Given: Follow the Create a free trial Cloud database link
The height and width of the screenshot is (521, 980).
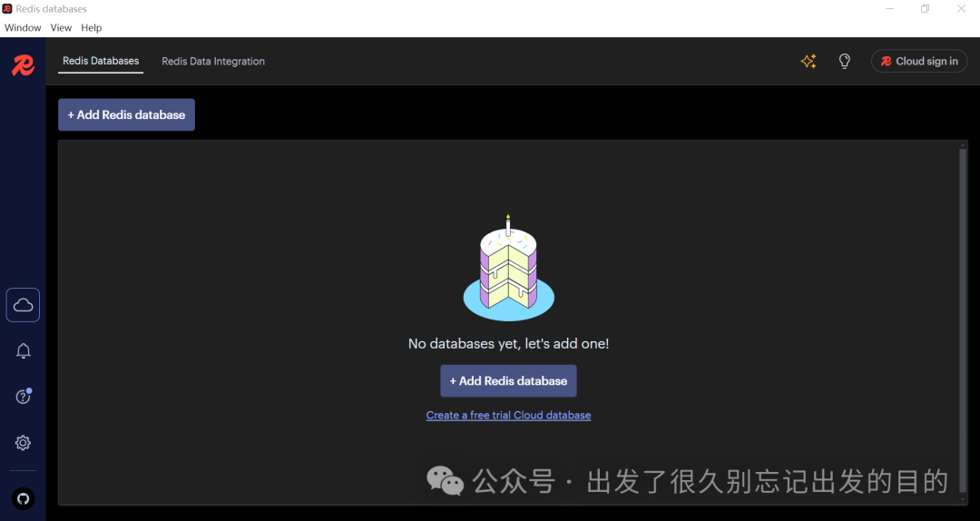Looking at the screenshot, I should click(508, 416).
